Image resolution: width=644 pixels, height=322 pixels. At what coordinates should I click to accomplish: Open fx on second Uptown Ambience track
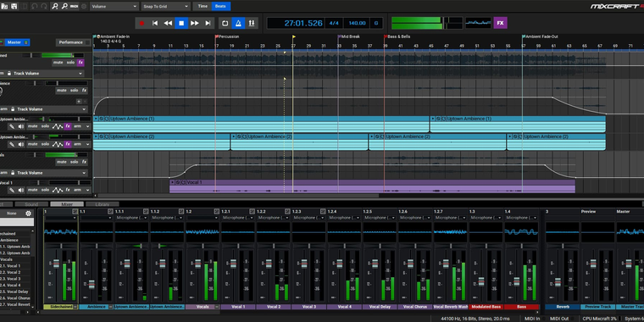[x=68, y=144]
